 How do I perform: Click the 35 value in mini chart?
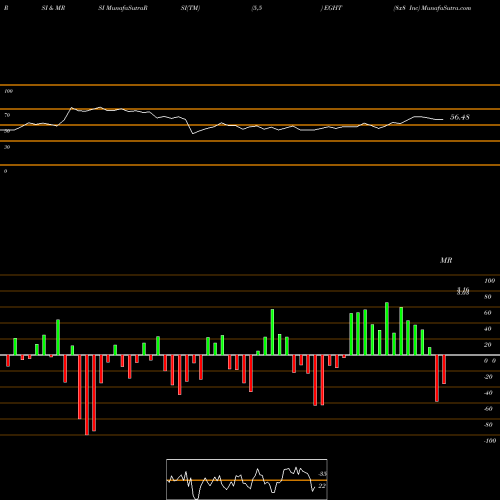pyautogui.click(x=322, y=474)
